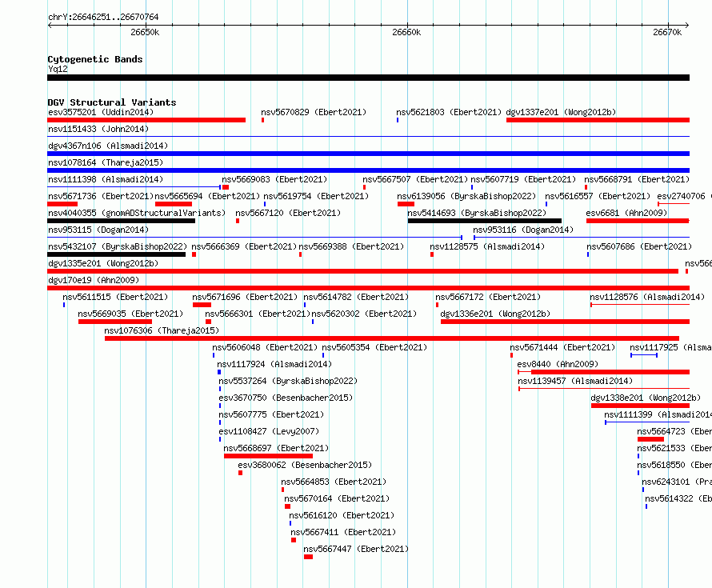Select the nsv5670829 (Ebert2021) variant label
Viewport: 712px width, 588px height.
tap(314, 112)
